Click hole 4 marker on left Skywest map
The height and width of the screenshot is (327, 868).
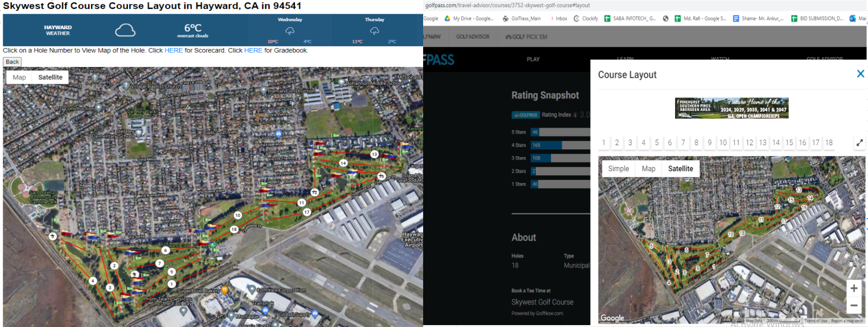pos(93,281)
